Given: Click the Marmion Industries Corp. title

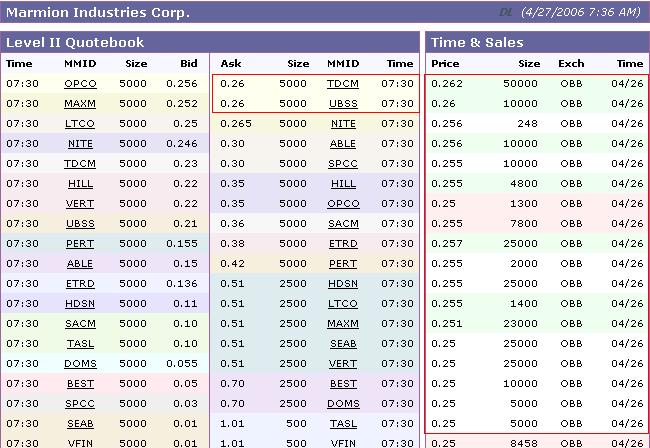Looking at the screenshot, I should point(98,12).
